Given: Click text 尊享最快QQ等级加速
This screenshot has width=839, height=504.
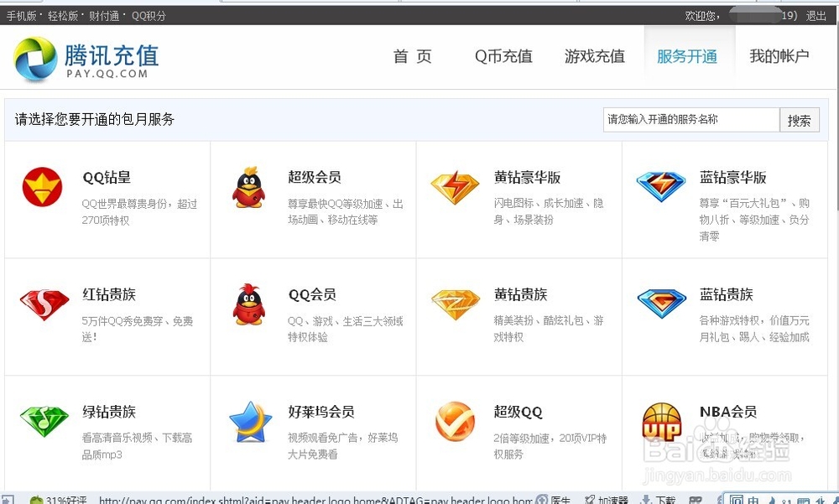Looking at the screenshot, I should [x=336, y=204].
